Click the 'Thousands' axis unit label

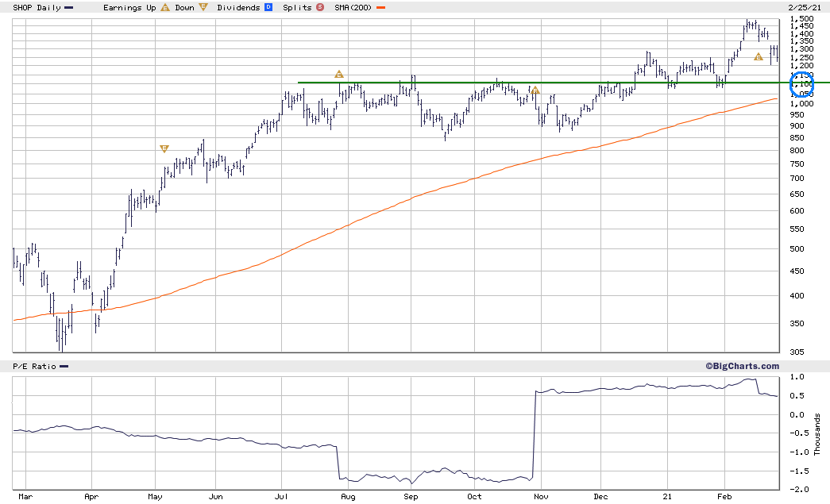[x=816, y=434]
